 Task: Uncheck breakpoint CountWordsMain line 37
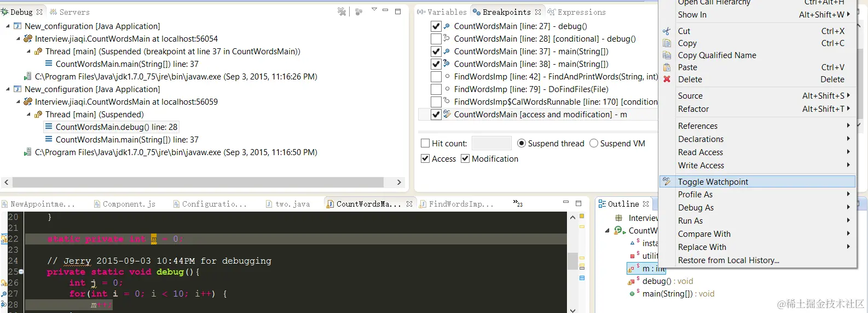(x=436, y=52)
